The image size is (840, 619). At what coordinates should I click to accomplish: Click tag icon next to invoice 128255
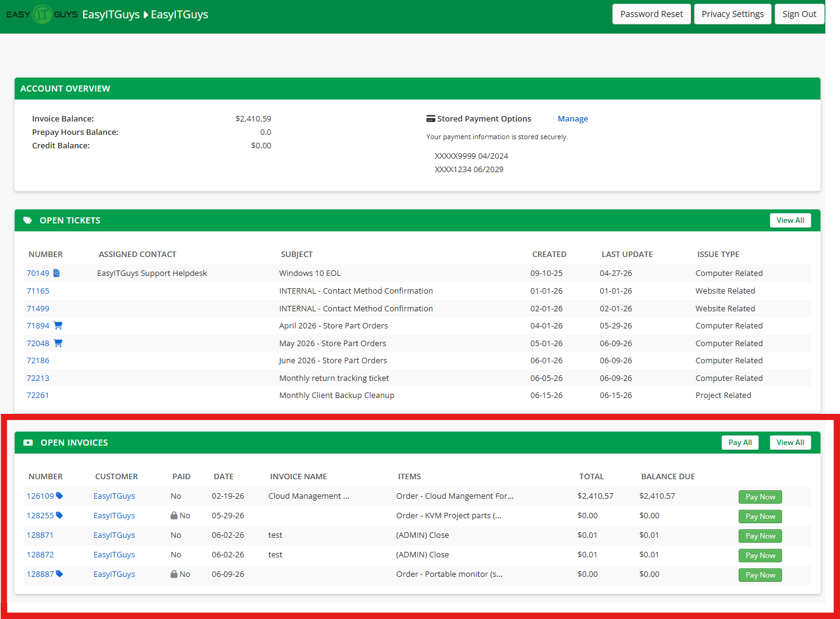click(59, 515)
